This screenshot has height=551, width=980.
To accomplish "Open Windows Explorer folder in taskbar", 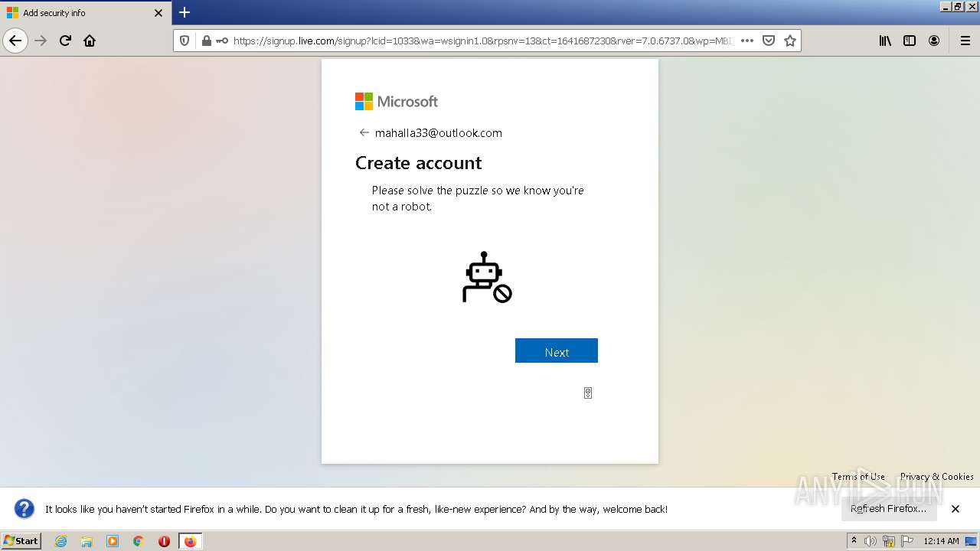I will pos(87,541).
